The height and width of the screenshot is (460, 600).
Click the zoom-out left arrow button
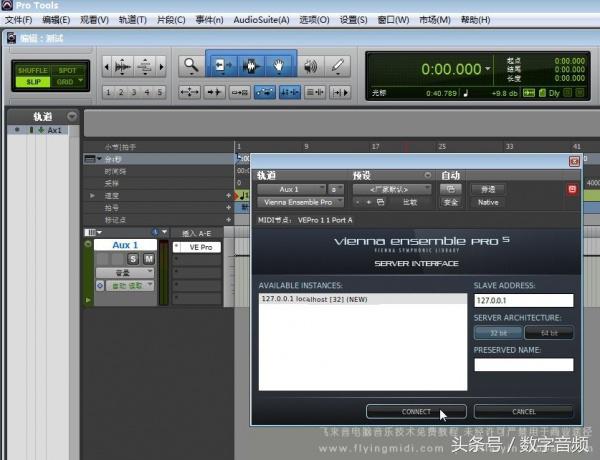coord(107,67)
